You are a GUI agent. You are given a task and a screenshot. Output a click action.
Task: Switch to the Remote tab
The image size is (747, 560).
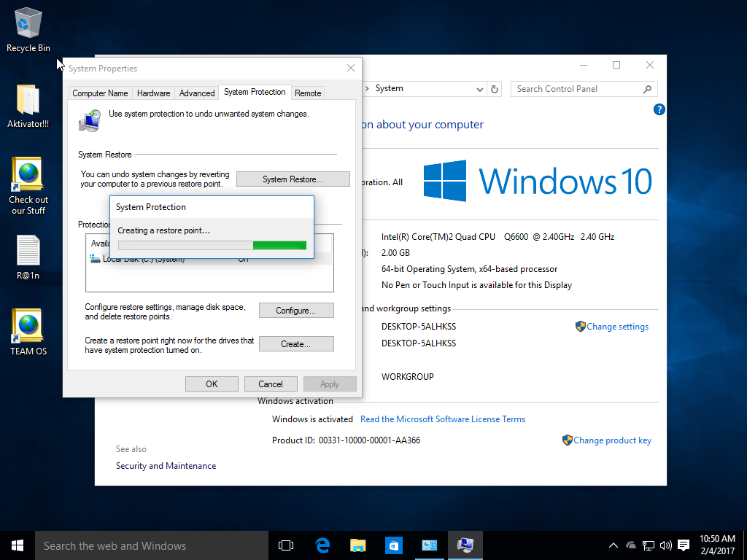point(308,93)
